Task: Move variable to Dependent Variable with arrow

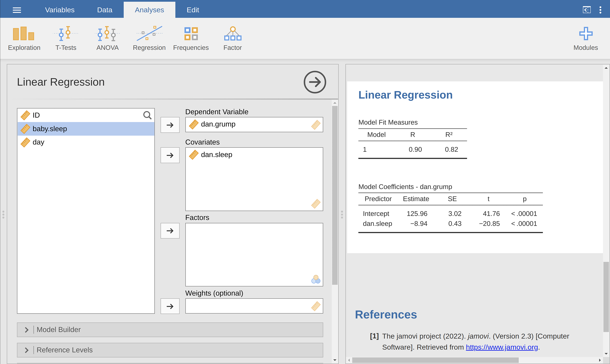Action: [x=170, y=125]
